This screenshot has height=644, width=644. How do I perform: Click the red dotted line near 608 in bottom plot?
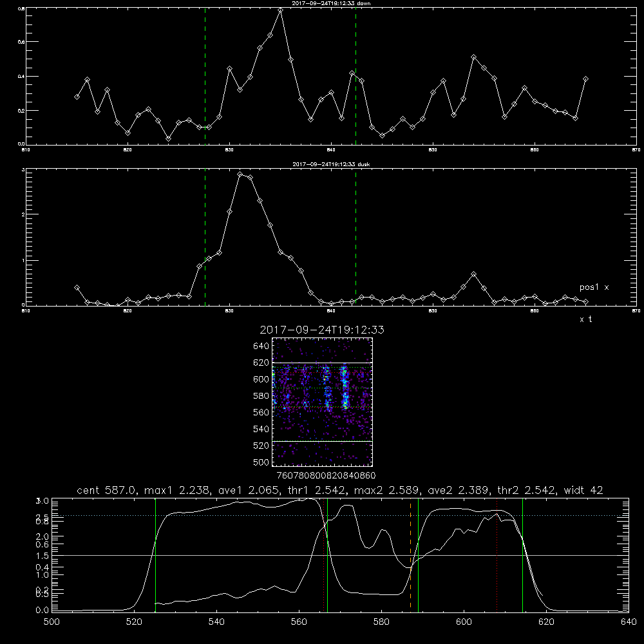pyautogui.click(x=497, y=555)
